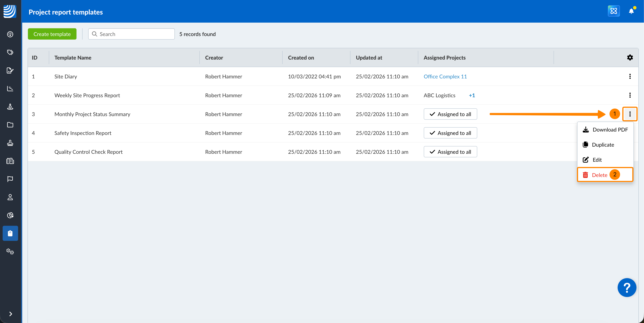Open notifications bell icon
Image resolution: width=644 pixels, height=323 pixels.
point(631,11)
